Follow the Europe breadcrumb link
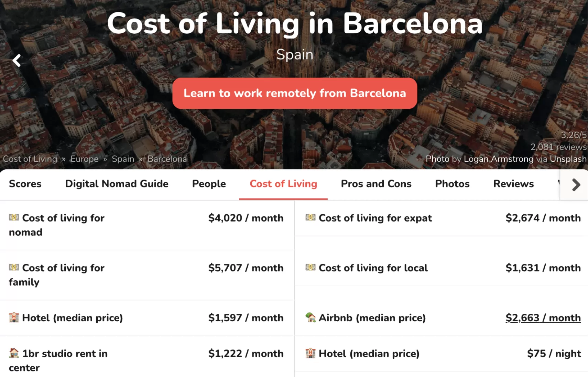 pos(84,159)
